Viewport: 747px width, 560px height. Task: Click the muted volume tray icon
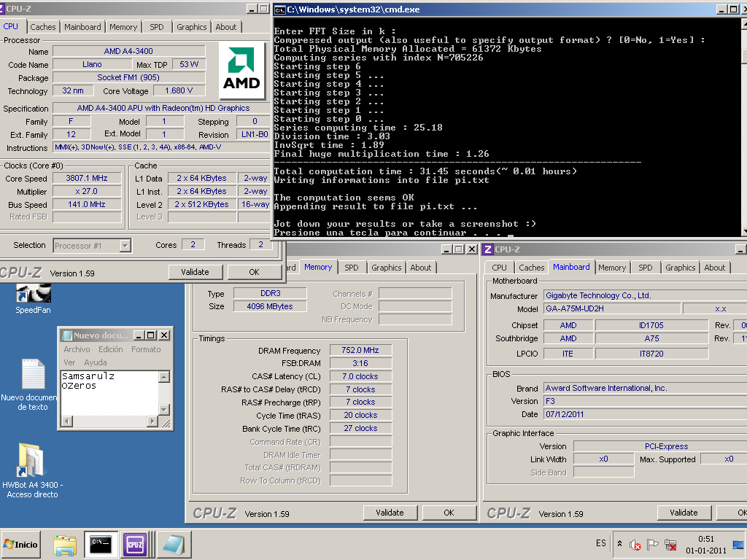(x=635, y=545)
